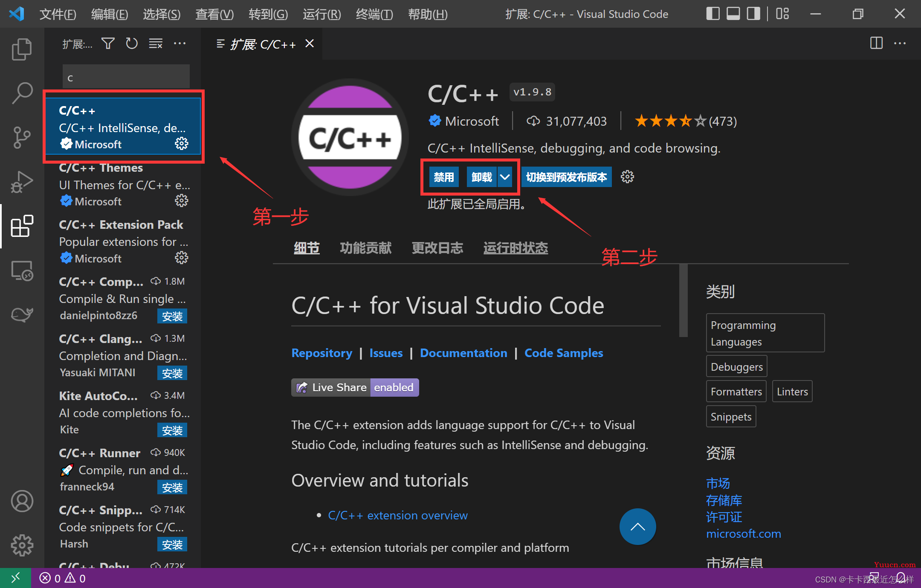Customize layout icon in title bar
The image size is (921, 588).
pos(782,14)
